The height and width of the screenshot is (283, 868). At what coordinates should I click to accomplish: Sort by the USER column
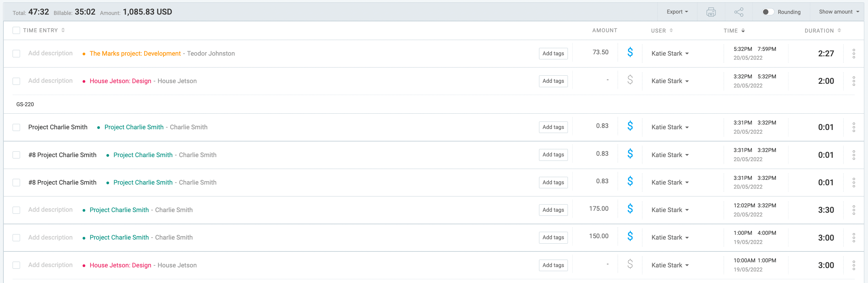(x=662, y=31)
